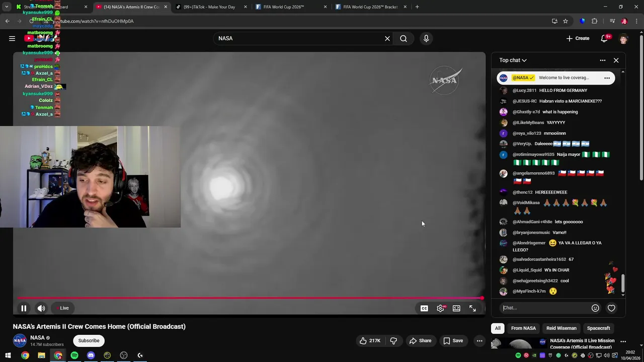Open Discord from the taskbar
Viewport: 644px width, 362px height.
(x=91, y=355)
